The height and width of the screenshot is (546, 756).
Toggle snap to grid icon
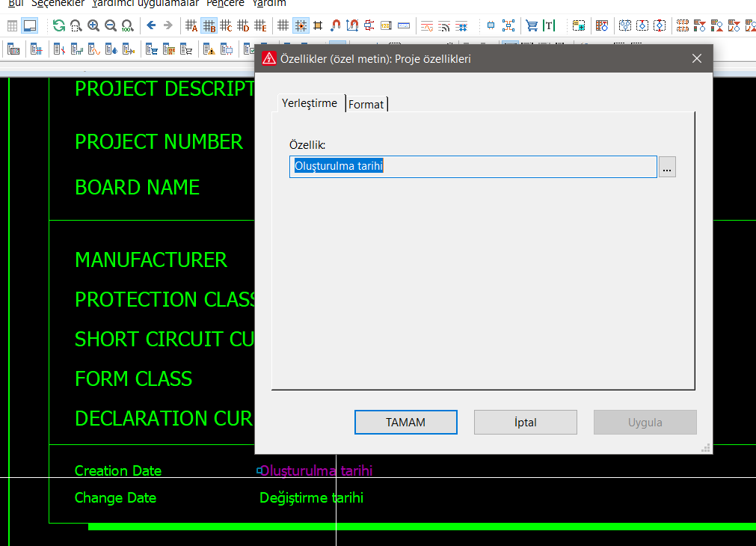coord(301,25)
